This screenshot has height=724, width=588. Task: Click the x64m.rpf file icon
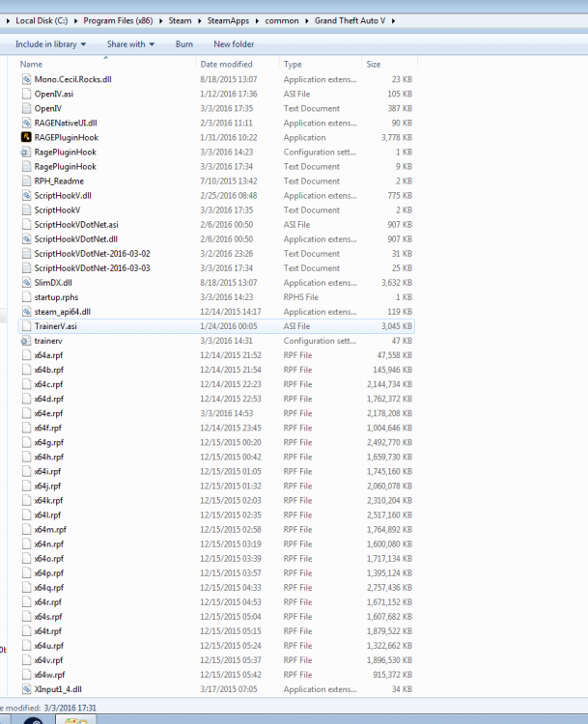[26, 530]
